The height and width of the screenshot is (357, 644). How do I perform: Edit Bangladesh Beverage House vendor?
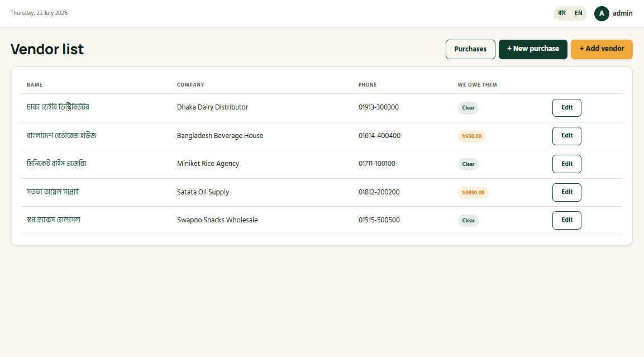(x=567, y=136)
